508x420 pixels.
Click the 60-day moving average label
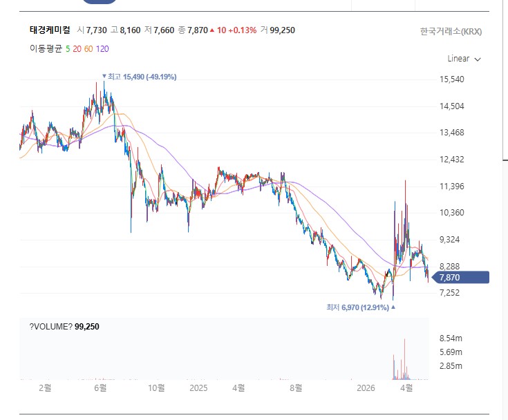[88, 49]
